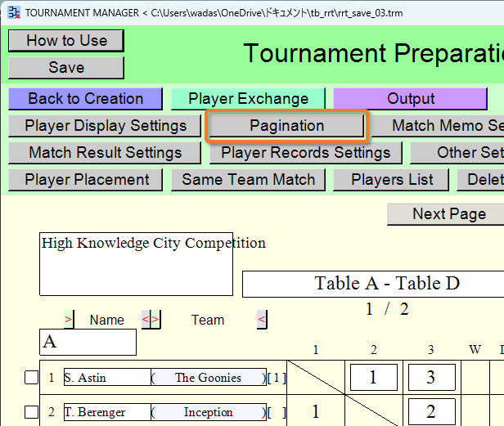Viewport: 504px width, 426px height.
Task: Open Match Result Settings
Action: coord(105,153)
